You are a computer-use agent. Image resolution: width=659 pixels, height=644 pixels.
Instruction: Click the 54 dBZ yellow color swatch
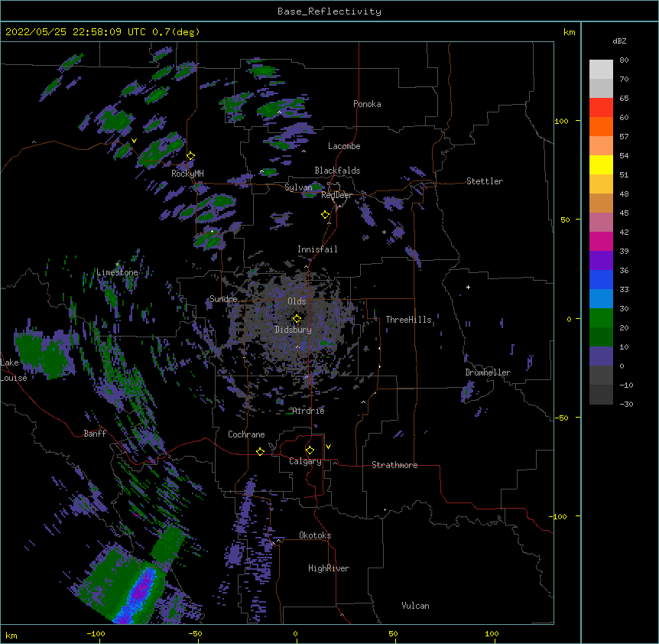[x=601, y=164]
